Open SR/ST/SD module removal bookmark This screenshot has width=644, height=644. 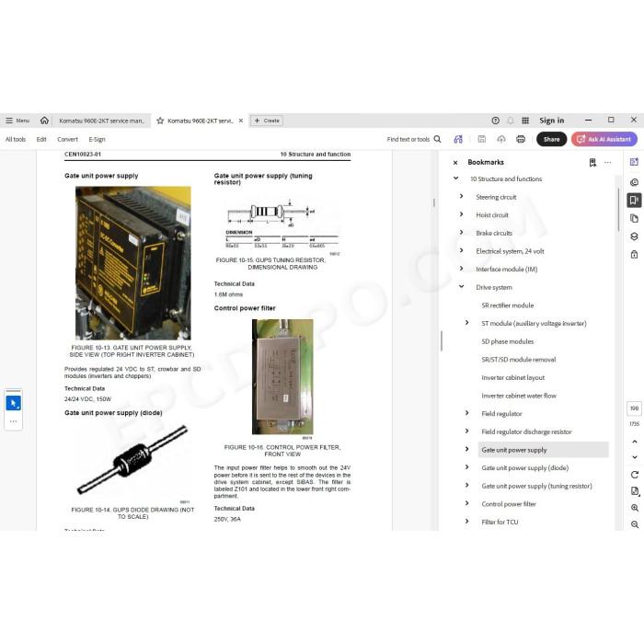tap(519, 360)
